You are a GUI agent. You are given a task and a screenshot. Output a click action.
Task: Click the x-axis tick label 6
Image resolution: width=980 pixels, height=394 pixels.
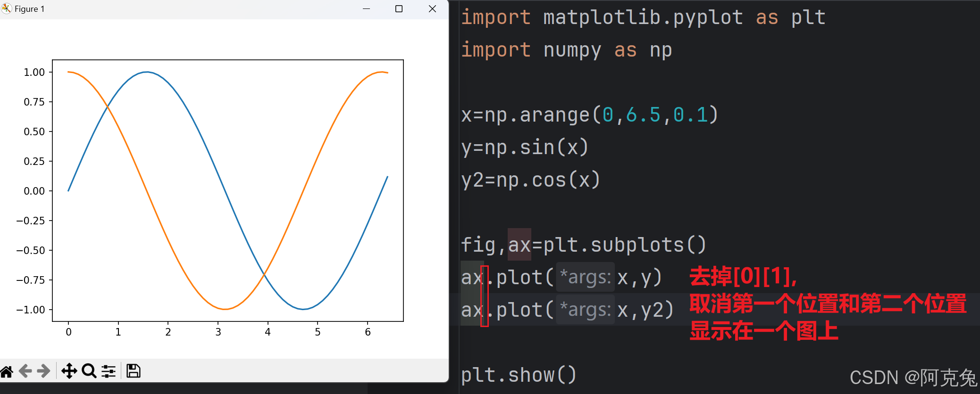368,332
